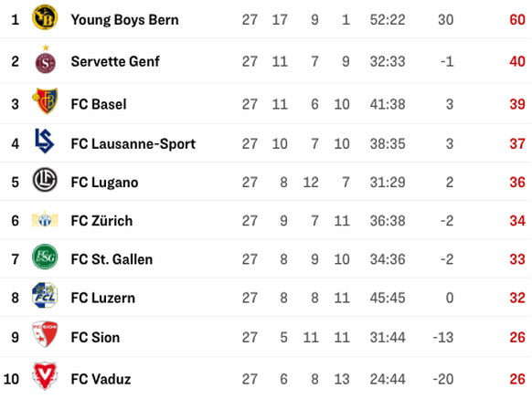Open the Young Boys Bern team link
The width and height of the screenshot is (532, 399).
(x=124, y=20)
